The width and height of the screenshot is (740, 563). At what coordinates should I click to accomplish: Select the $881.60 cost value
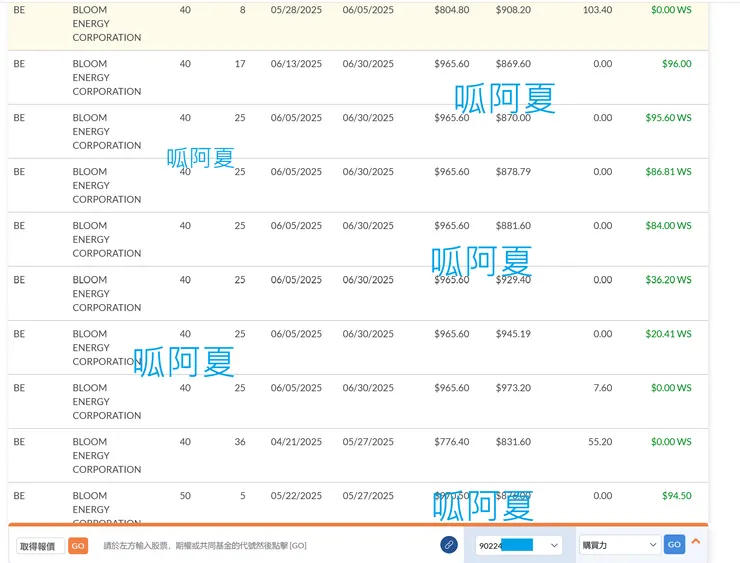[513, 226]
